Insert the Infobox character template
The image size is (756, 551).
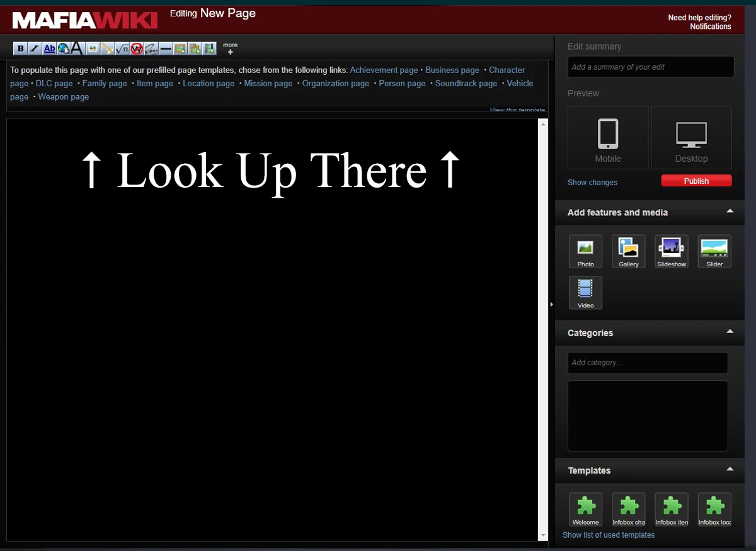(629, 509)
